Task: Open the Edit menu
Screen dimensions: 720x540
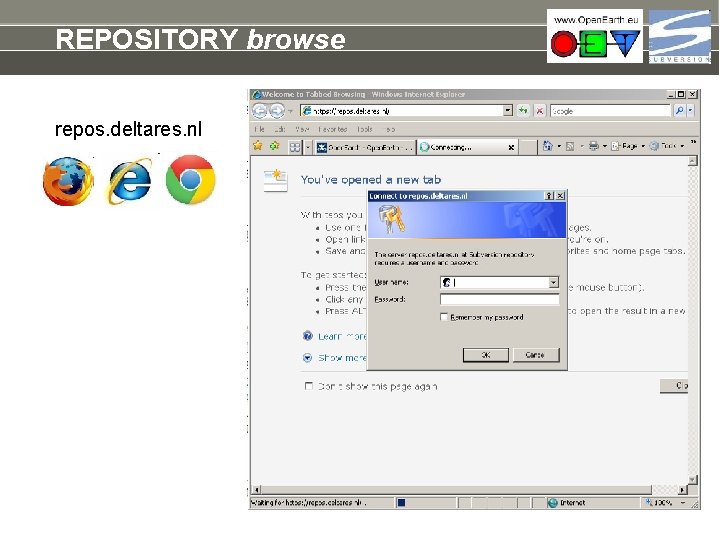Action: (x=280, y=129)
